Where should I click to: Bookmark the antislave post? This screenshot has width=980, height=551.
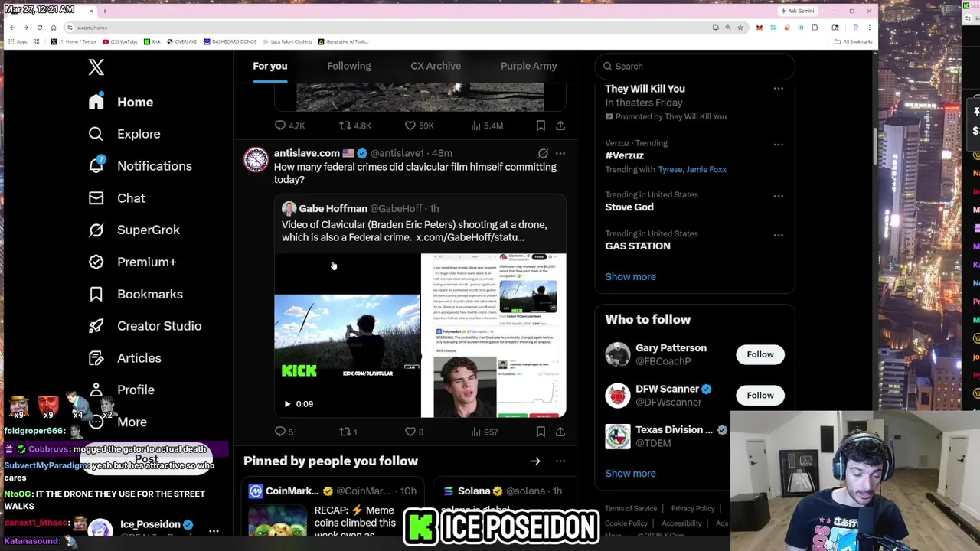541,432
